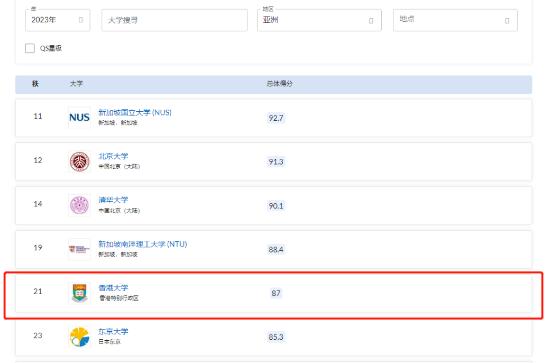The image size is (545, 363).
Task: Open the 新加坡南洋理工大学 (NTU) link
Action: pos(143,244)
